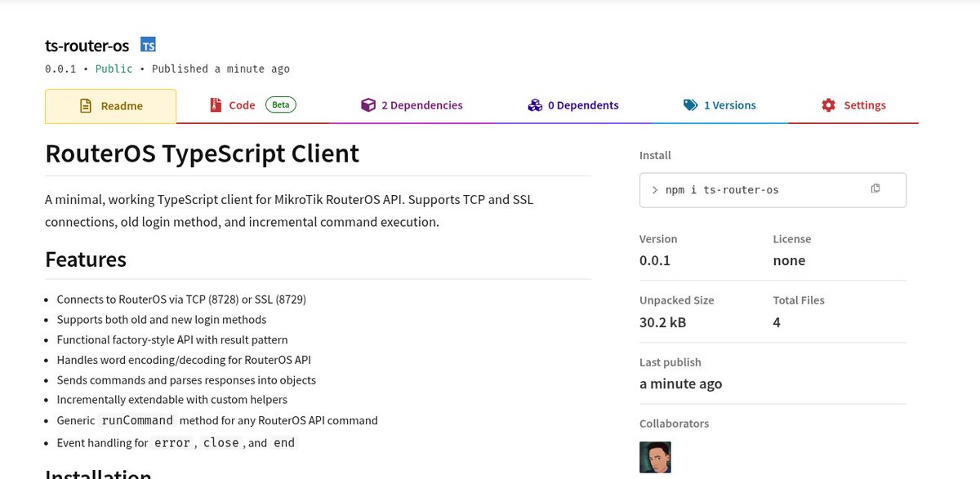Screen dimensions: 980x479
Task: Click the License value none
Action: [789, 260]
